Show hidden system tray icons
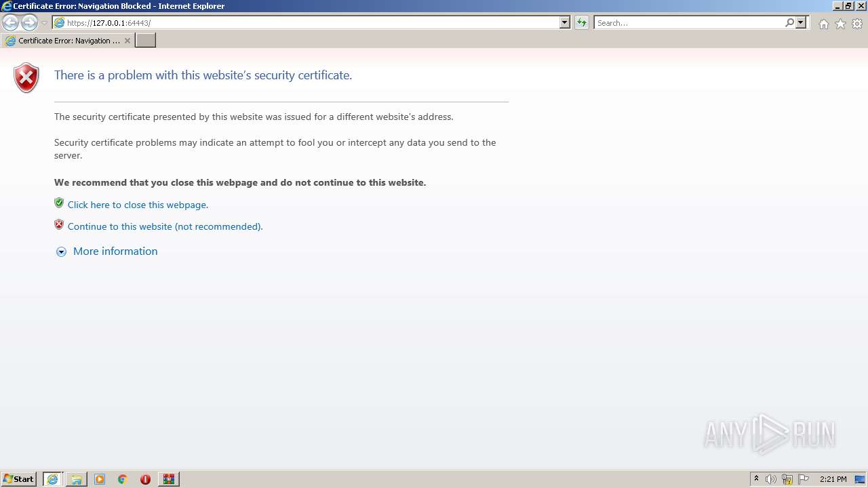Screen dimensions: 868x488 coord(757,479)
